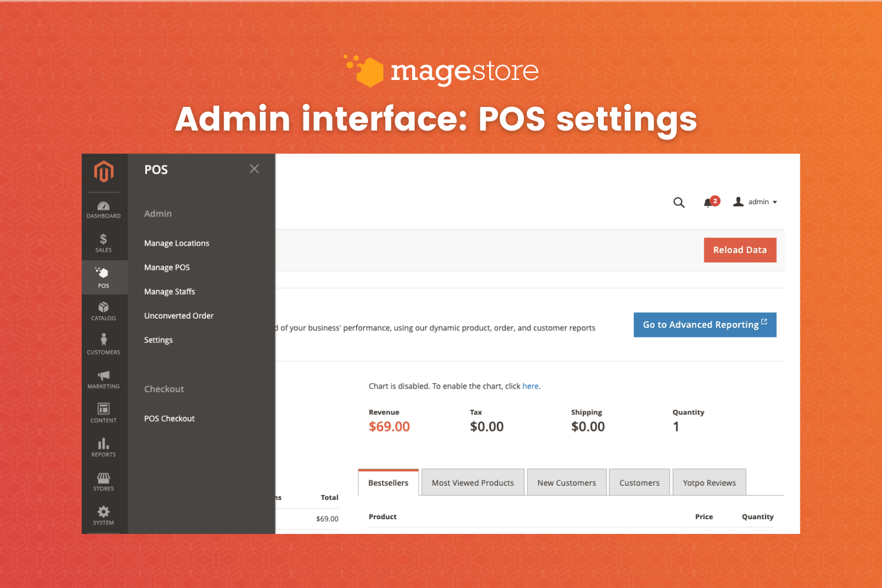Click the Shipping value $0.00
The width and height of the screenshot is (882, 588).
coord(588,427)
